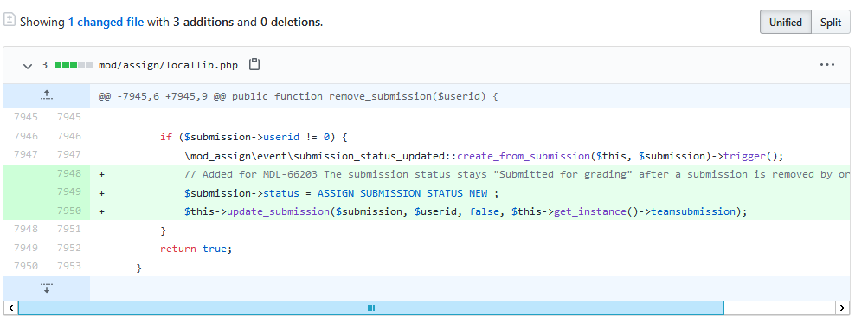This screenshot has height=324, width=868.
Task: Expand lines below the hunk
Action: 47,288
